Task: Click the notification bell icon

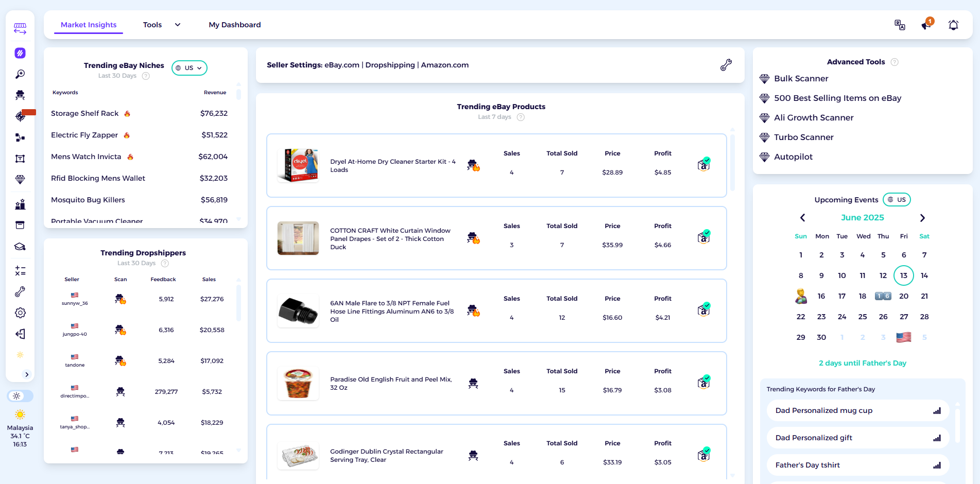Action: (953, 25)
